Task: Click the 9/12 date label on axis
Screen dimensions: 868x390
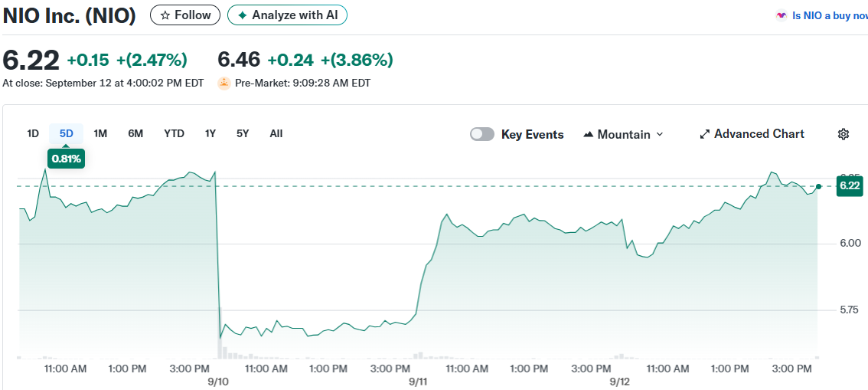Action: 619,382
